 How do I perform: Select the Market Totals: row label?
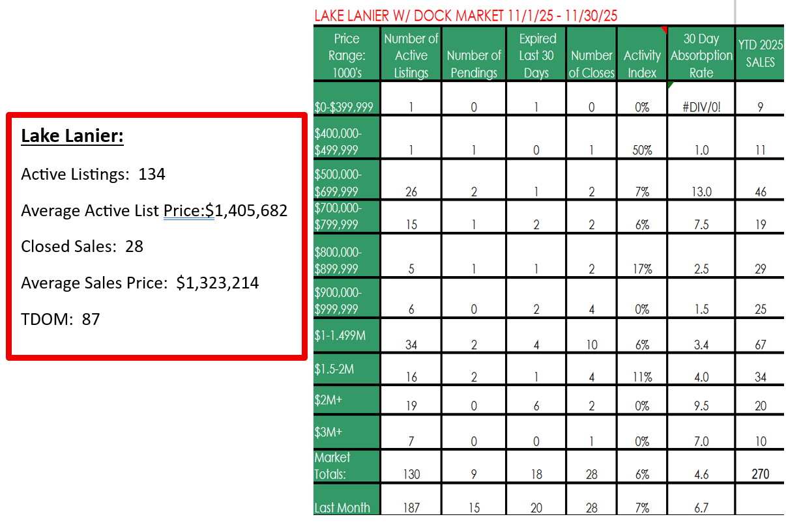[x=332, y=466]
